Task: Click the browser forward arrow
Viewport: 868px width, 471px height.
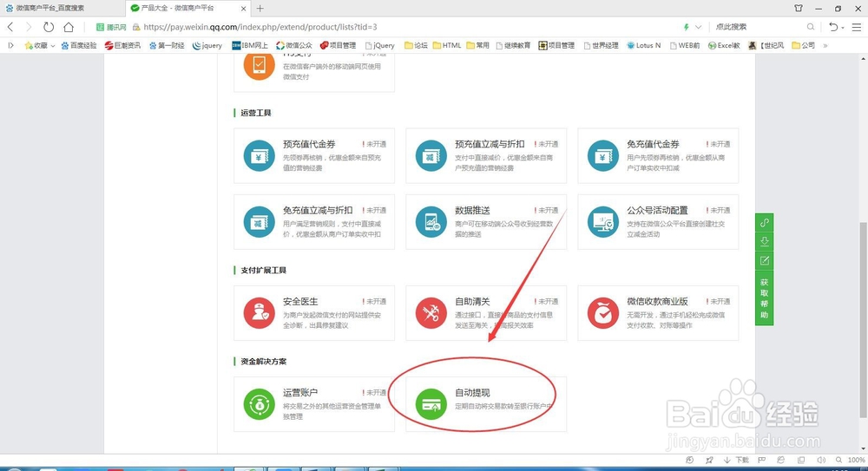Action: [29, 27]
